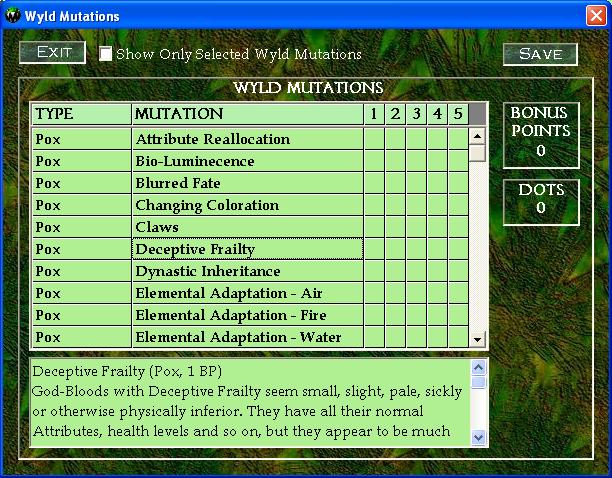This screenshot has width=612, height=478.
Task: Click the MUTATION column header
Action: (x=248, y=114)
